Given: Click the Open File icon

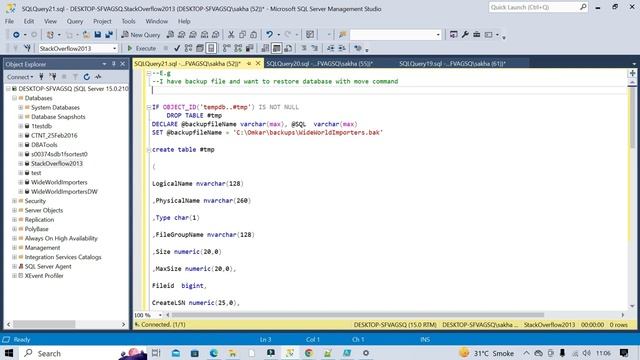Looking at the screenshot, I should click(87, 35).
